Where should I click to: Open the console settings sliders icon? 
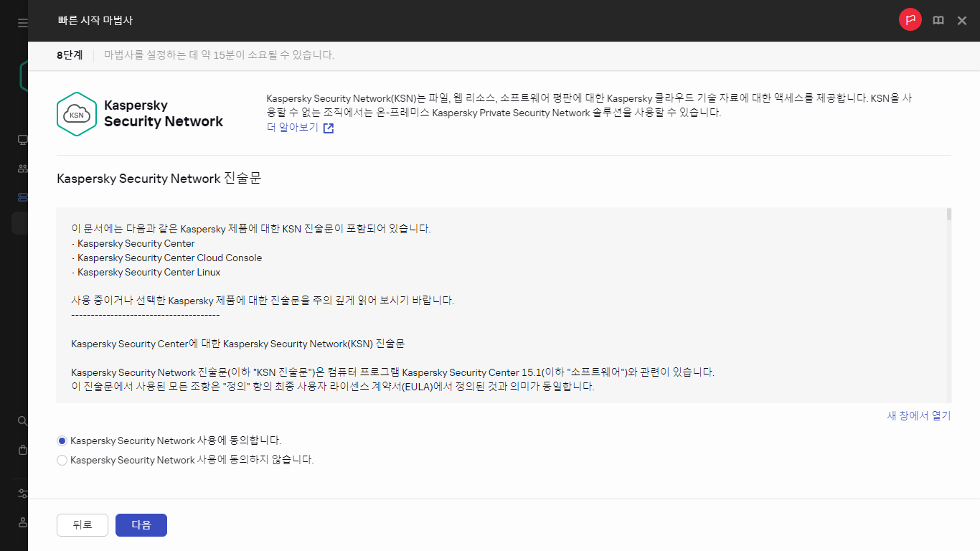pyautogui.click(x=22, y=494)
